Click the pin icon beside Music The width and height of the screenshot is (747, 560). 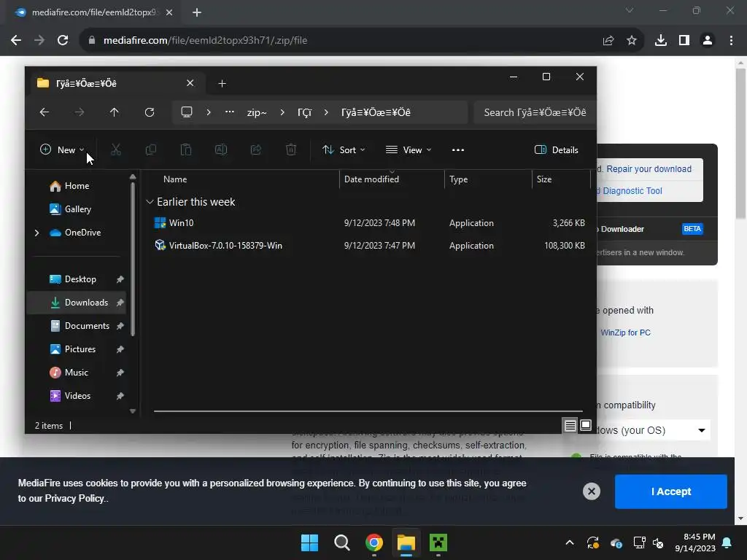(120, 373)
